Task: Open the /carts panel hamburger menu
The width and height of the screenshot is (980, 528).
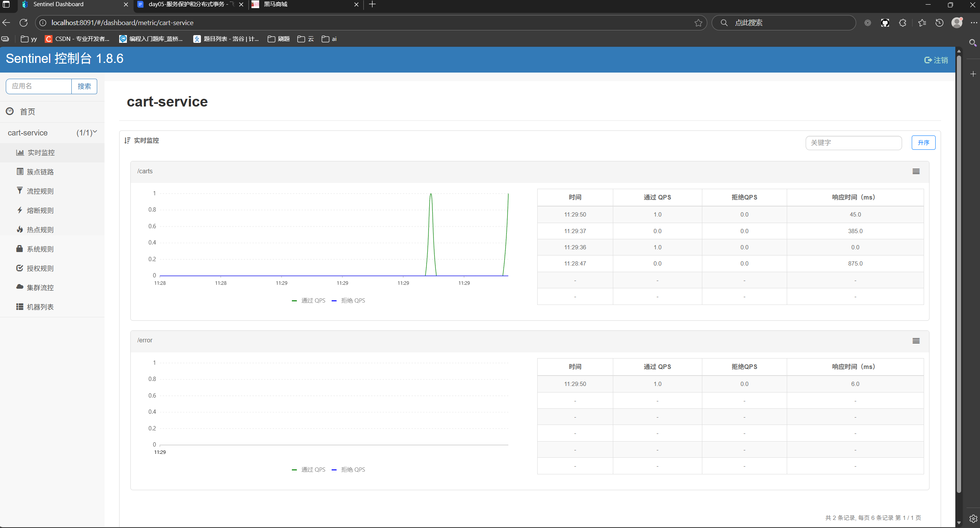Action: 916,171
